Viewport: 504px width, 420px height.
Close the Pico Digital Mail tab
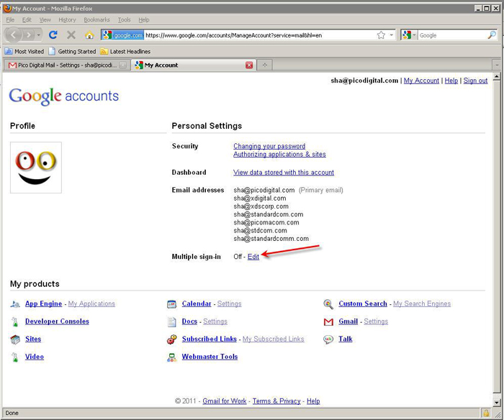pos(123,65)
